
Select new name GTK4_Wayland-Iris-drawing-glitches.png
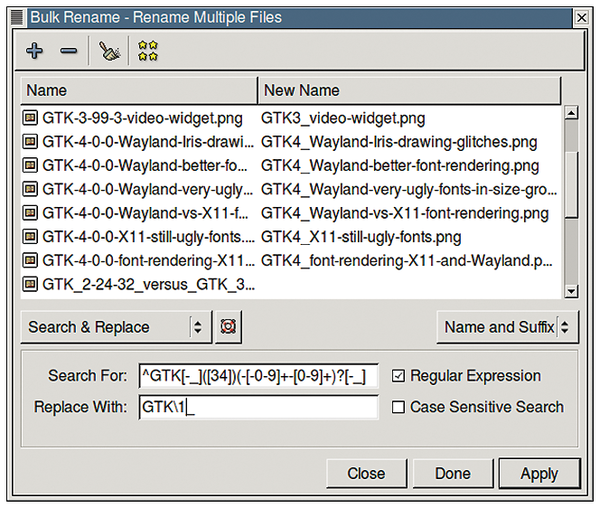tap(399, 142)
